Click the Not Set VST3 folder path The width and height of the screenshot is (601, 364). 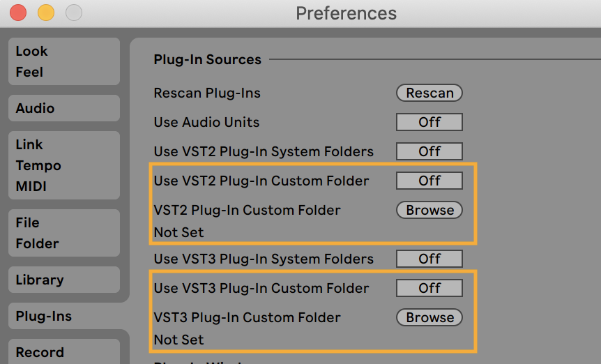click(179, 340)
